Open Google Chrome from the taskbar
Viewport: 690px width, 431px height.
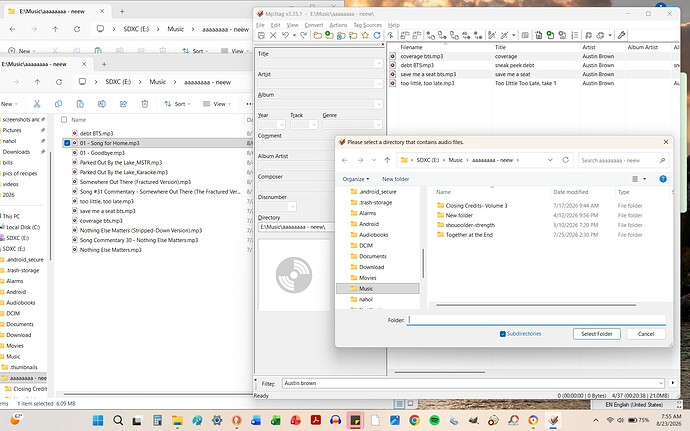[414, 420]
